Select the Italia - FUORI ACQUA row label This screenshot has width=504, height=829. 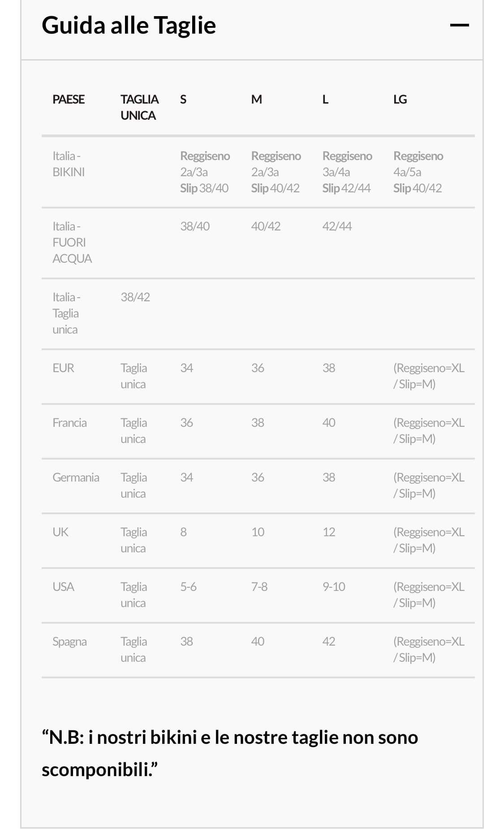tap(72, 243)
